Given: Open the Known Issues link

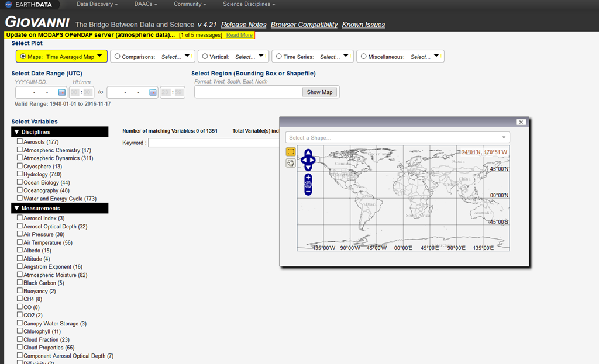Looking at the screenshot, I should coord(363,25).
